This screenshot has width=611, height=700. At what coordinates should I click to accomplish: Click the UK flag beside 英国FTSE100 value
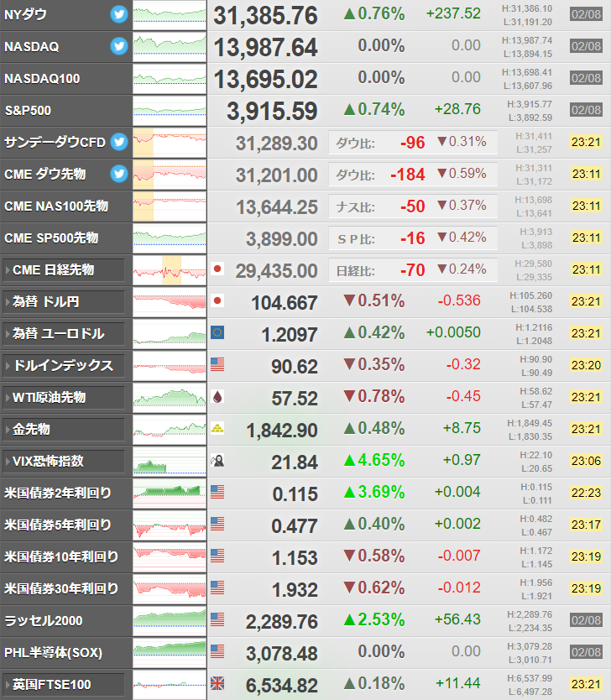[217, 683]
